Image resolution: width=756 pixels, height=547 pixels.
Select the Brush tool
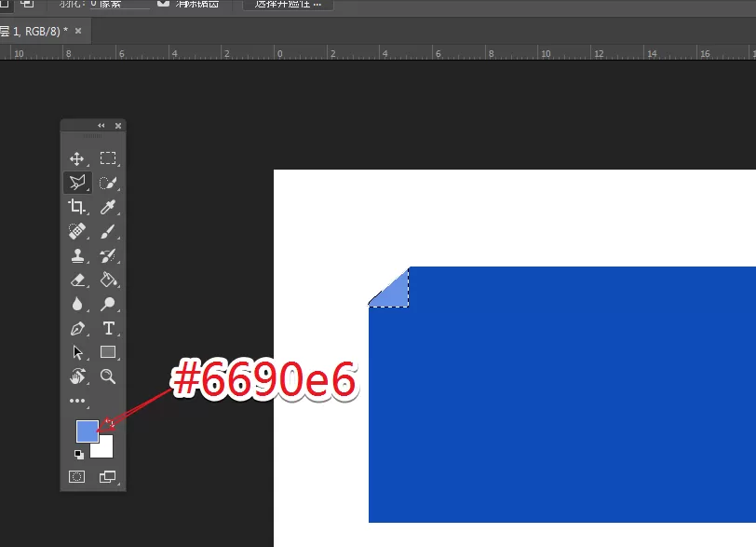coord(107,231)
